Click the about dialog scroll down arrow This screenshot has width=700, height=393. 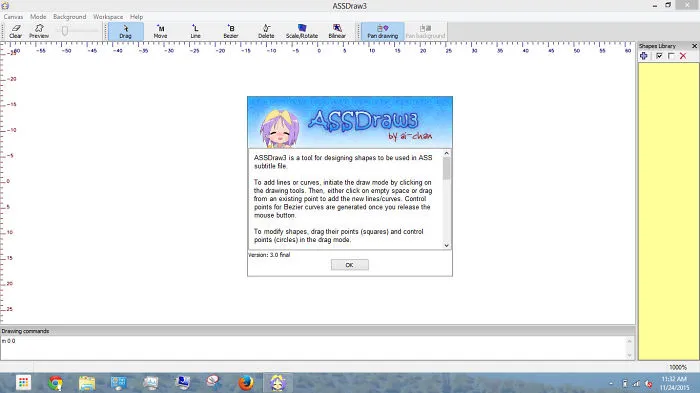click(x=446, y=245)
